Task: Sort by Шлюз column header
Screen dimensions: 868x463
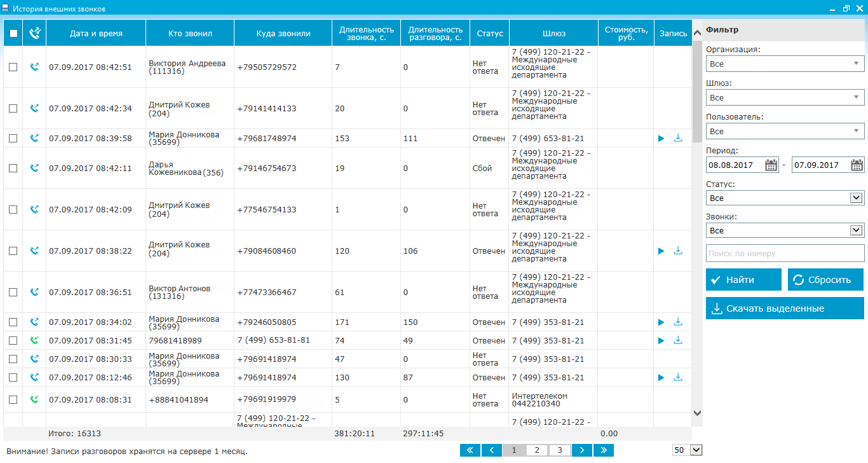Action: [x=553, y=33]
